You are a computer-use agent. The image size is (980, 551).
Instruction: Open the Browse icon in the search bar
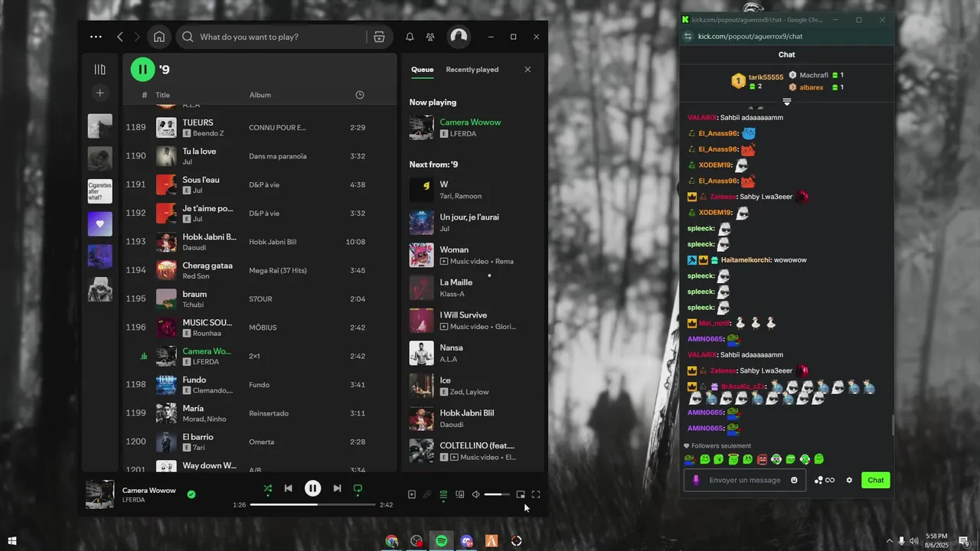(379, 37)
